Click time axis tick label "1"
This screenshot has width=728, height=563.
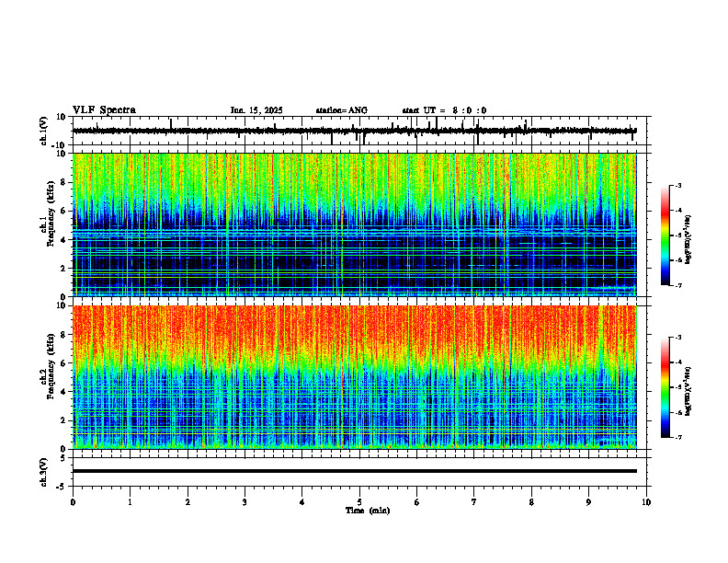point(130,502)
